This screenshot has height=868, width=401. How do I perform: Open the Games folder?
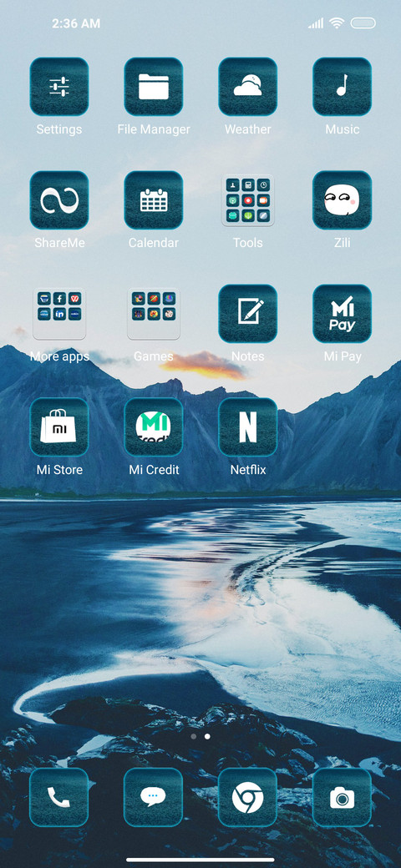[154, 314]
